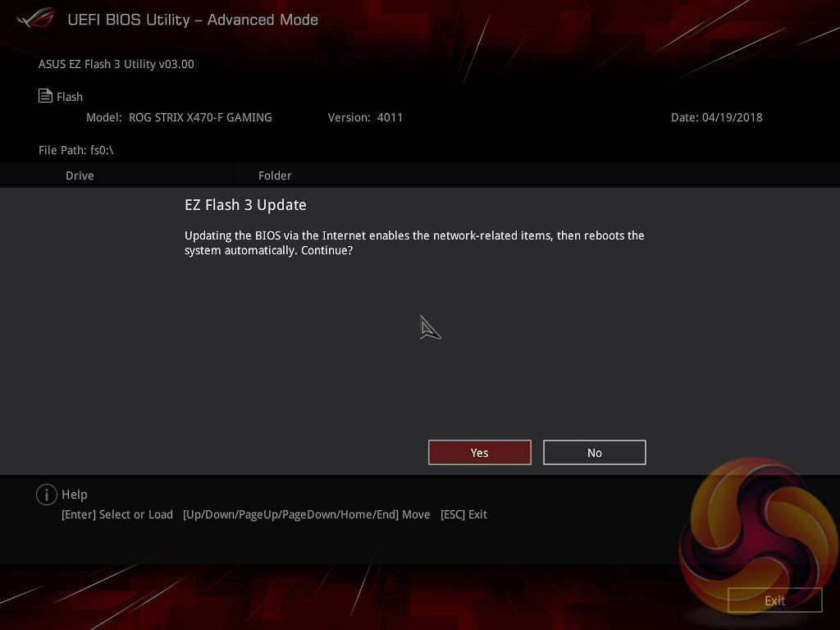The height and width of the screenshot is (630, 840).
Task: Click the Folder column header
Action: pyautogui.click(x=275, y=176)
